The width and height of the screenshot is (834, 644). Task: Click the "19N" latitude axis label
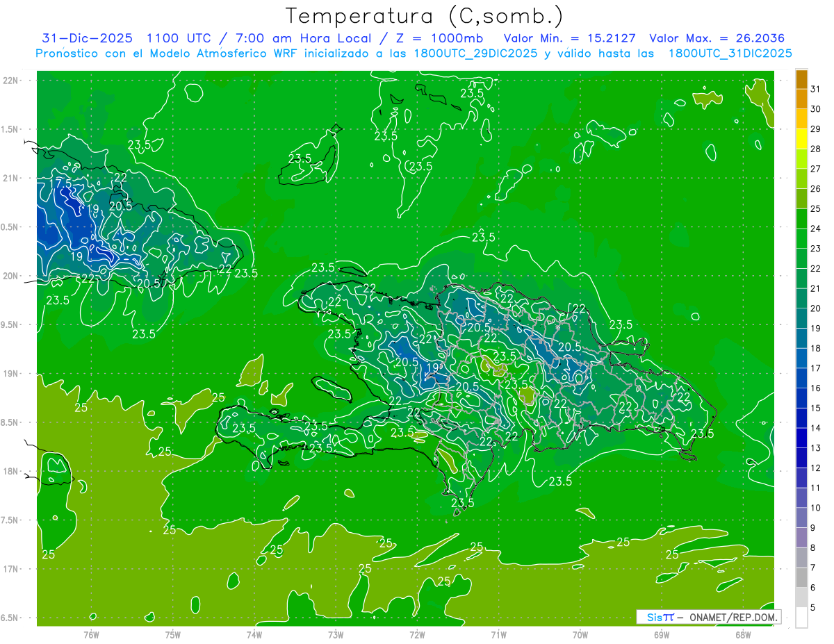(12, 374)
